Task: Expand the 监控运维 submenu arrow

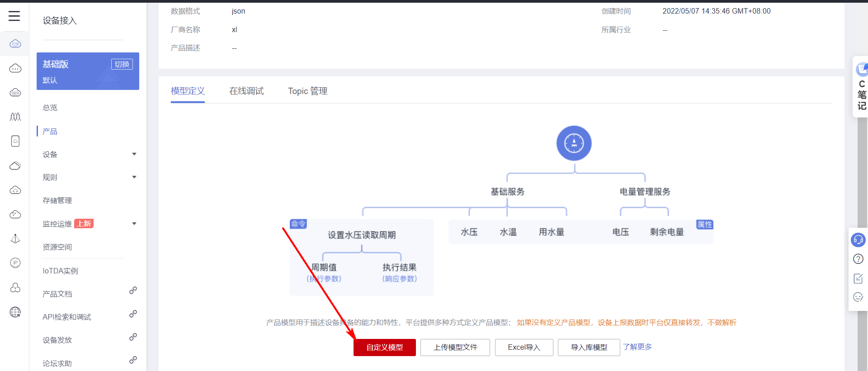Action: [x=134, y=224]
